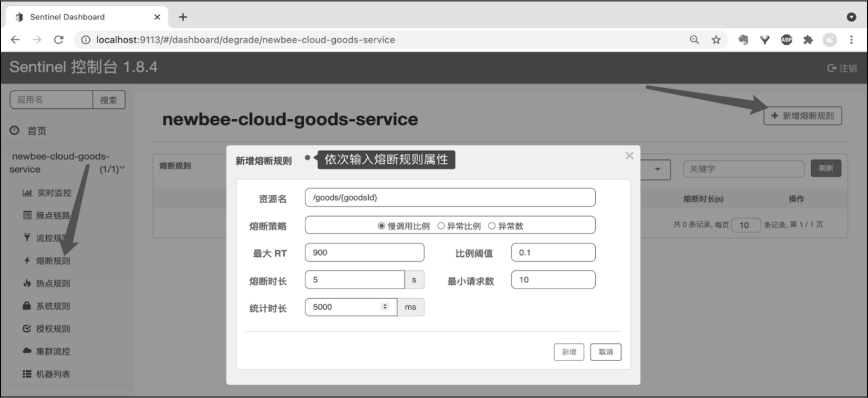Reload the page with the browser refresh icon
Screen dimensions: 868x398
tap(59, 39)
